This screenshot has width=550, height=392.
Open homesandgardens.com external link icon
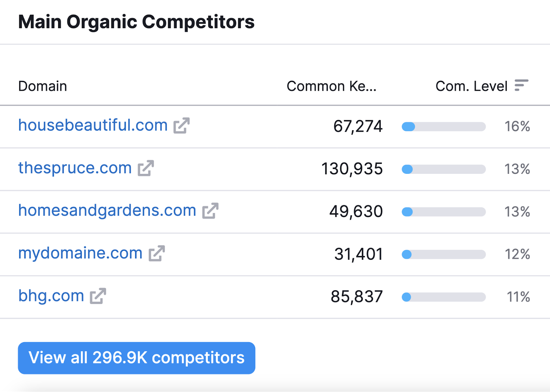pyautogui.click(x=210, y=211)
